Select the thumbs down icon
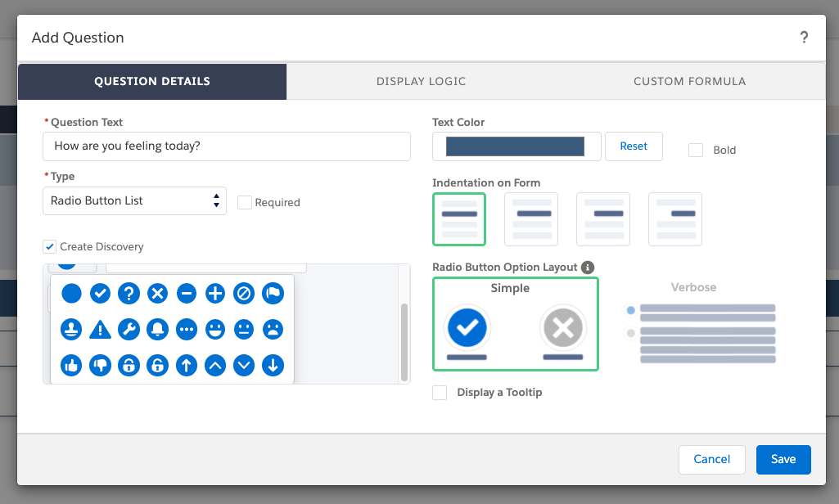The width and height of the screenshot is (839, 504). coord(100,366)
